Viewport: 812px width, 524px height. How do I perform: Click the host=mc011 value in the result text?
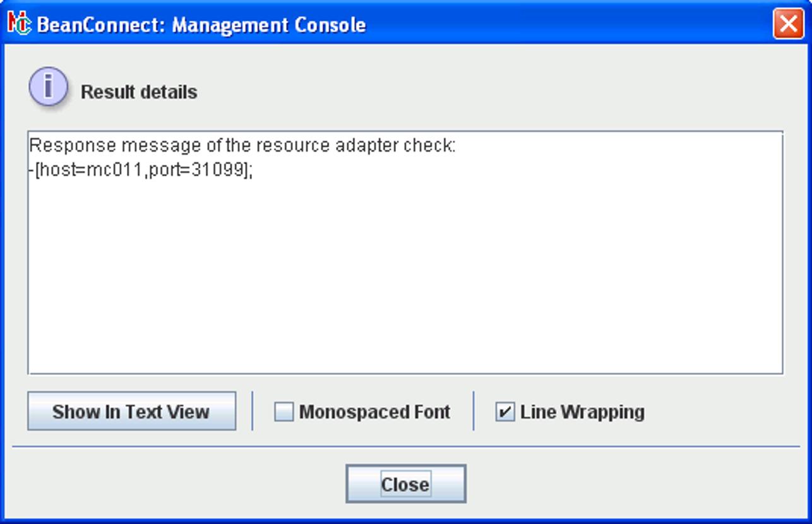click(91, 170)
